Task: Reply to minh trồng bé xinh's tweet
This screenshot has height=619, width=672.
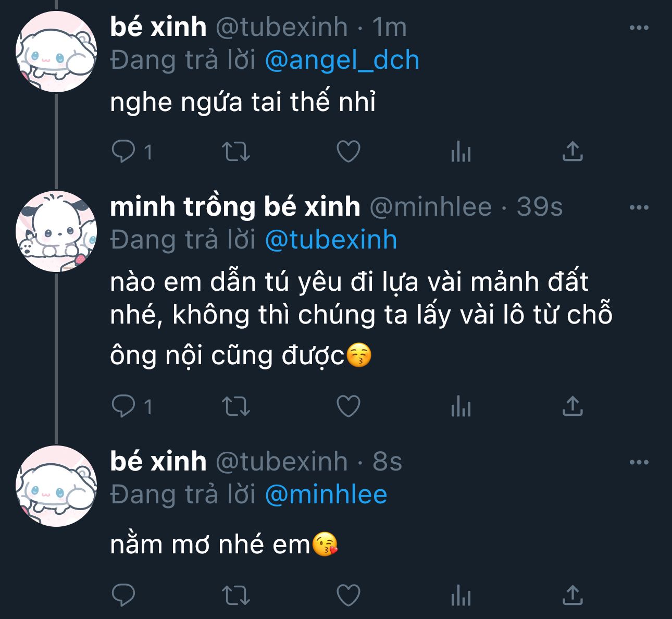Action: 123,406
